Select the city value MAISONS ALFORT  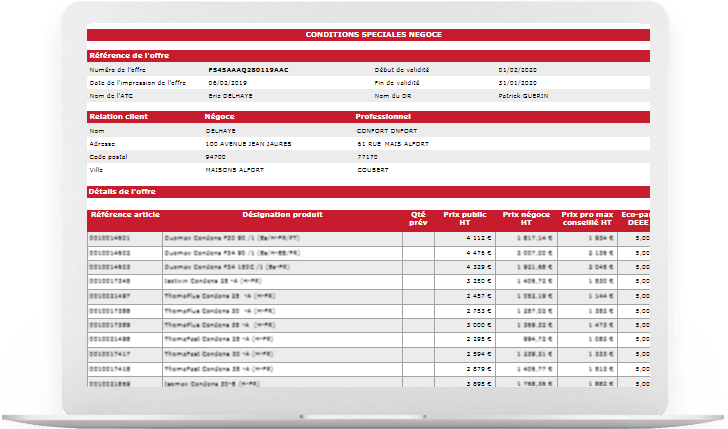click(x=238, y=169)
